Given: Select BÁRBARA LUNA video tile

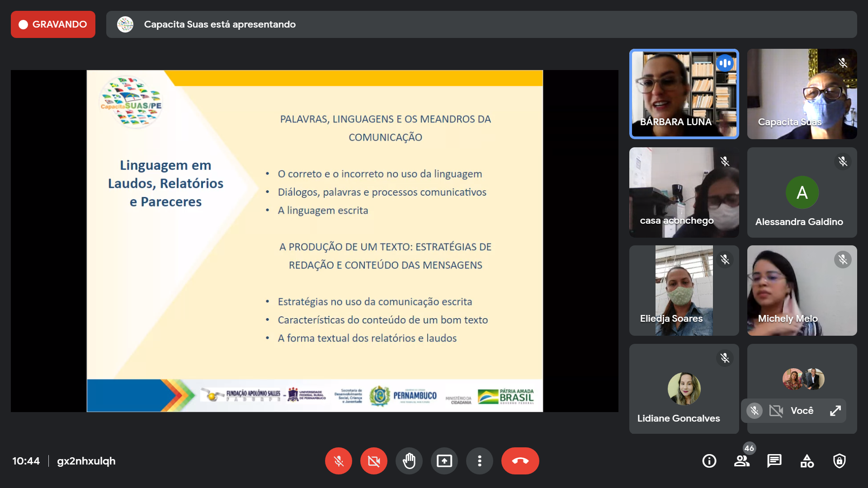Looking at the screenshot, I should 684,94.
